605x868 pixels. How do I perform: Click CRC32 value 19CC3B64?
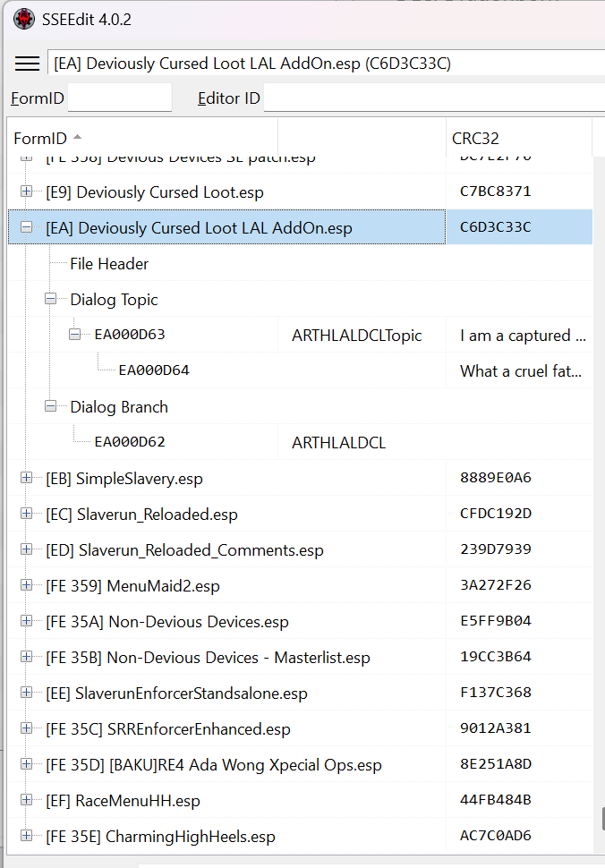coord(496,656)
